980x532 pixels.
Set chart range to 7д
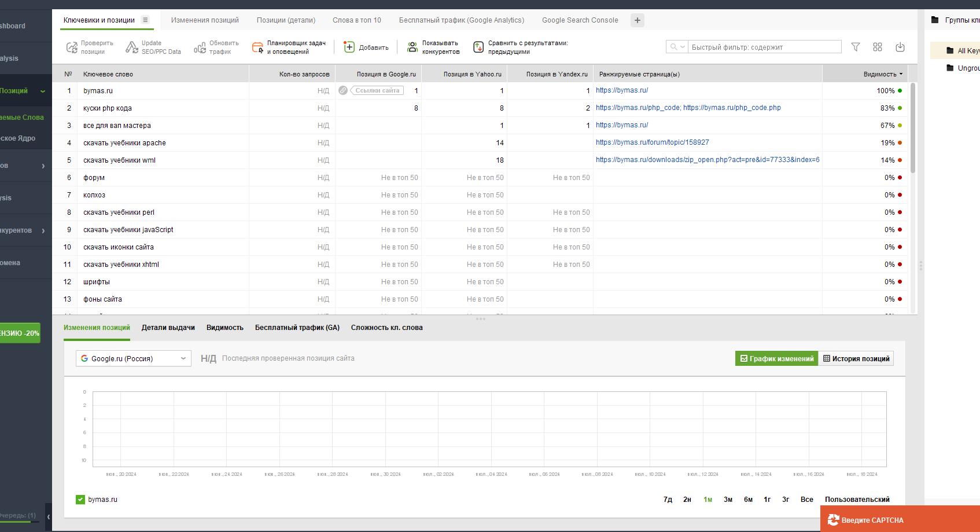tap(668, 500)
